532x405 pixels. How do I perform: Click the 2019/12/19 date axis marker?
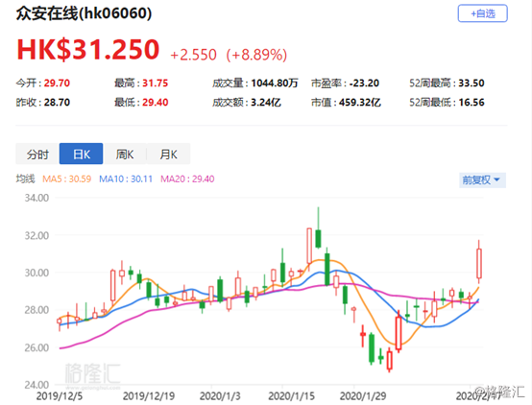pos(149,395)
